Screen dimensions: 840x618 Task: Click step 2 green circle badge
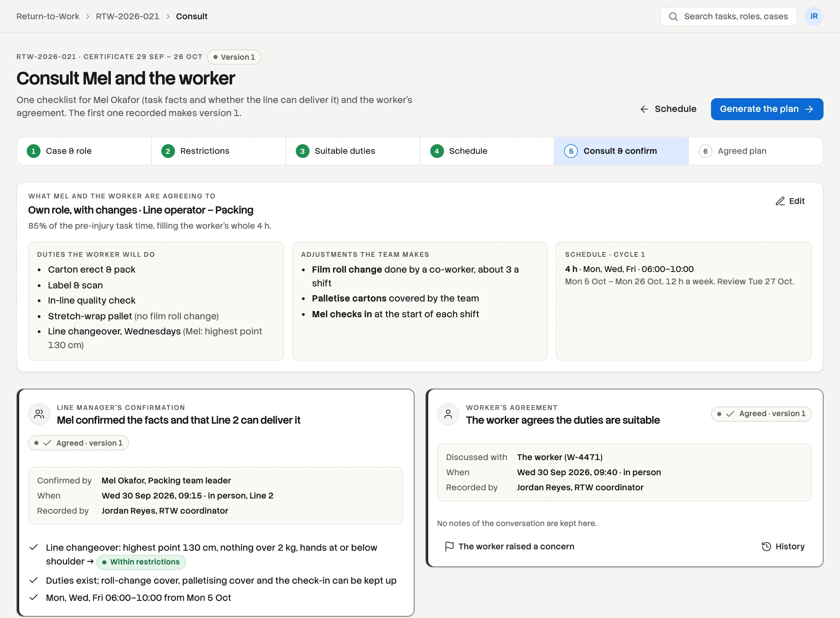click(168, 151)
